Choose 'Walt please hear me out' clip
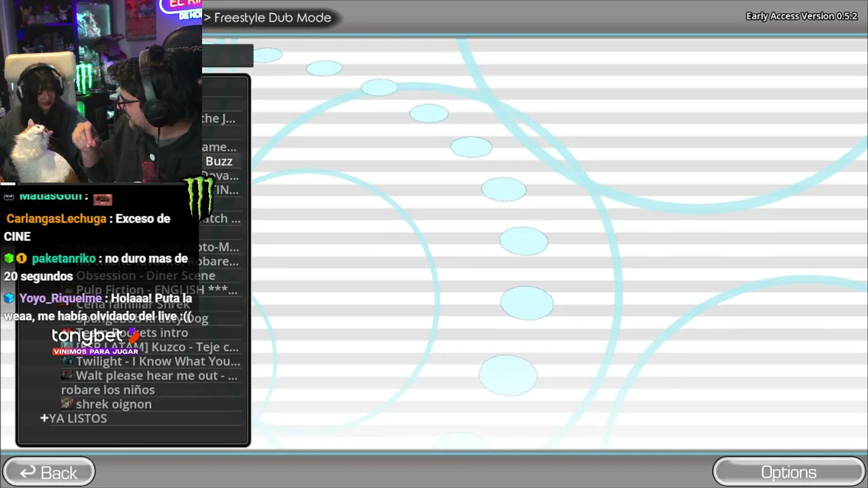The image size is (868, 488). tap(157, 375)
